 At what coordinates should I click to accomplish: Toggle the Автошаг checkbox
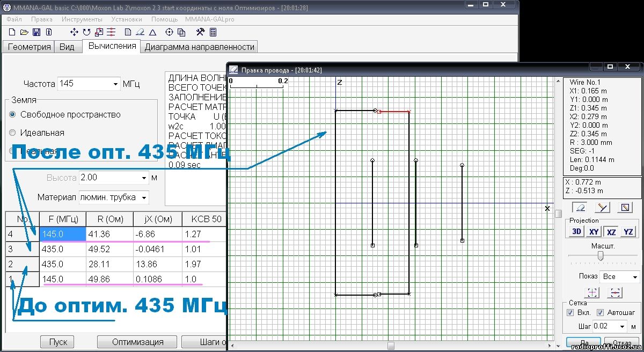tap(601, 312)
